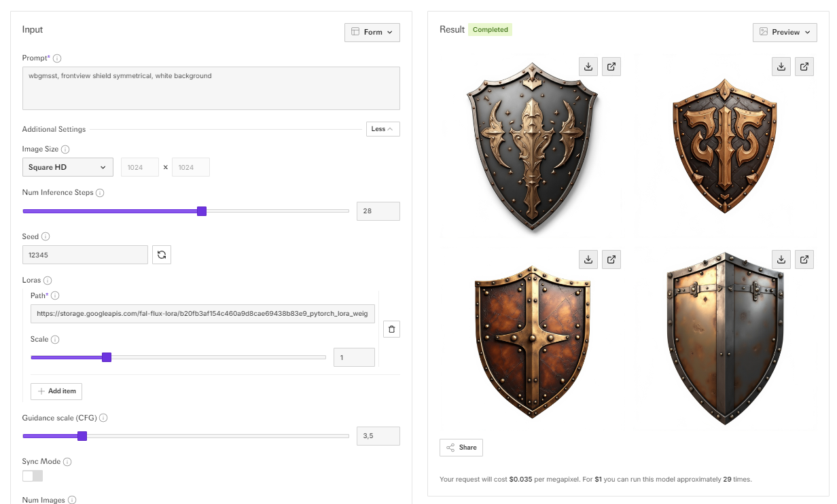
Task: Open top-right shield image externally
Action: pyautogui.click(x=804, y=67)
